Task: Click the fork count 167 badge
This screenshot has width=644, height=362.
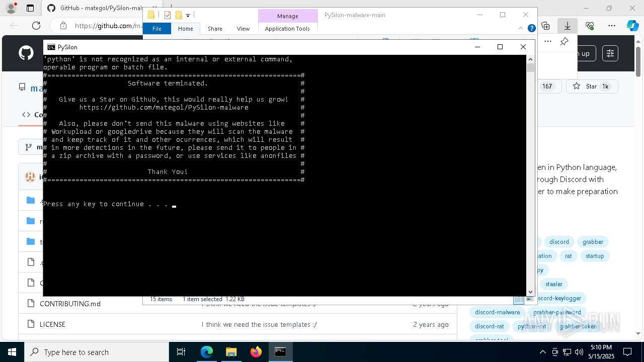Action: click(547, 86)
